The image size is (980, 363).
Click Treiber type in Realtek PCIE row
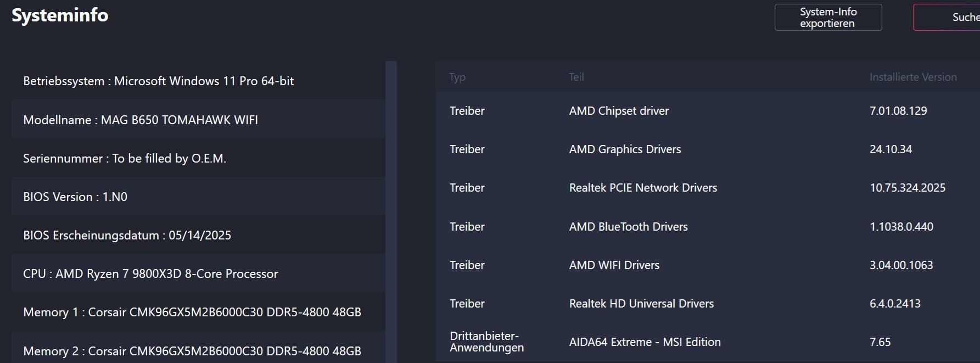[467, 188]
